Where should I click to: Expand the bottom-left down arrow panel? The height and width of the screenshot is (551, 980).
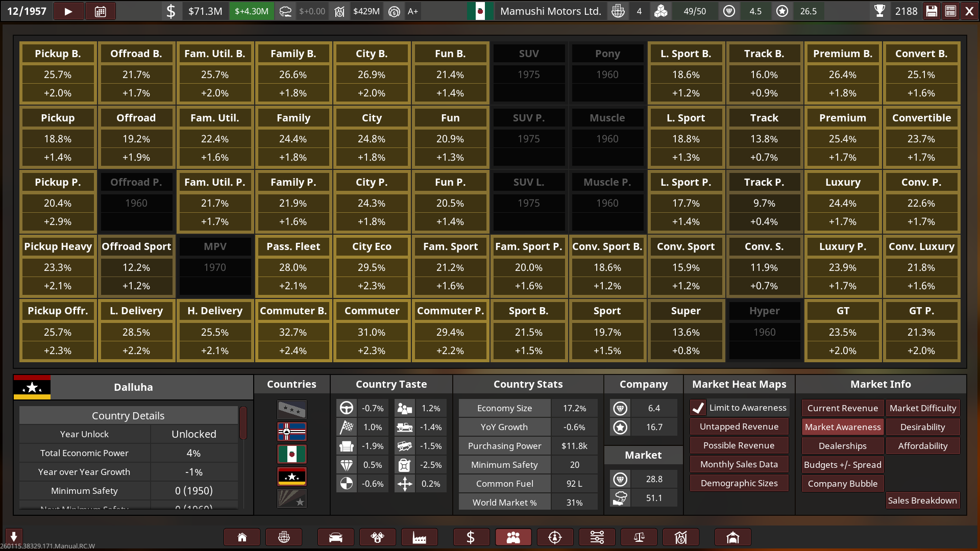tap(14, 536)
